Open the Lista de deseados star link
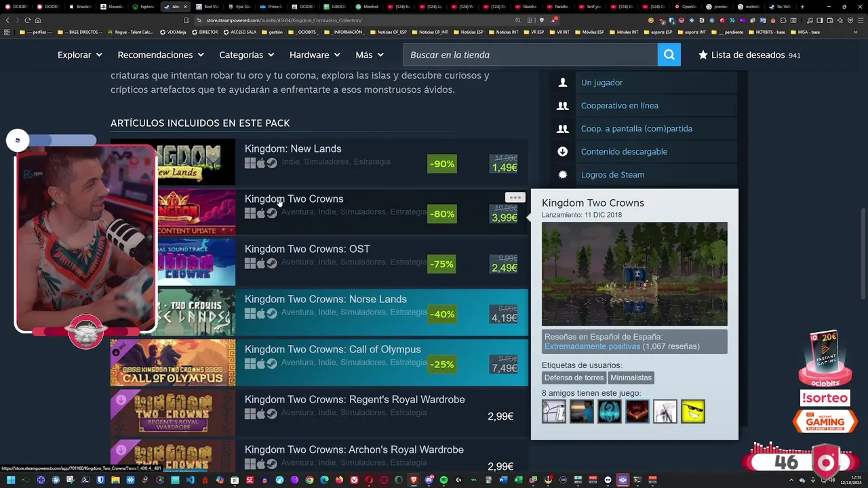 pos(749,55)
